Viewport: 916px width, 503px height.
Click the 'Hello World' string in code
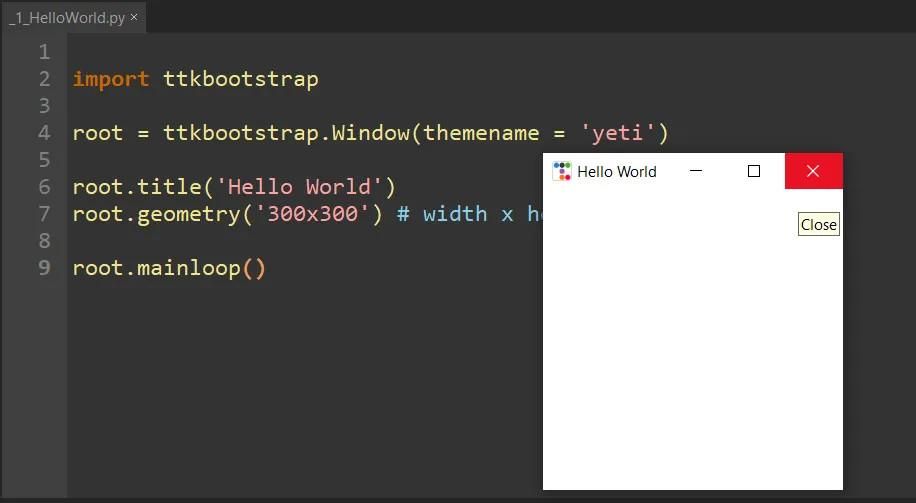[x=299, y=187]
